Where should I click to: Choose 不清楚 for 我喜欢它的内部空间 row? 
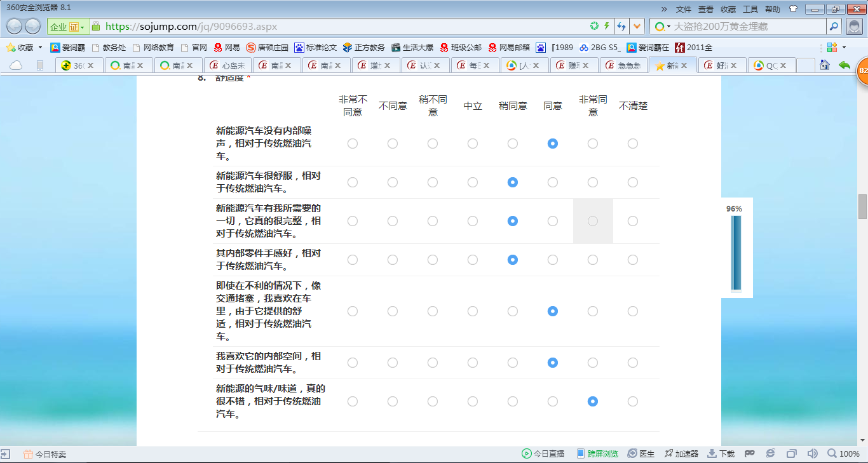pyautogui.click(x=632, y=363)
